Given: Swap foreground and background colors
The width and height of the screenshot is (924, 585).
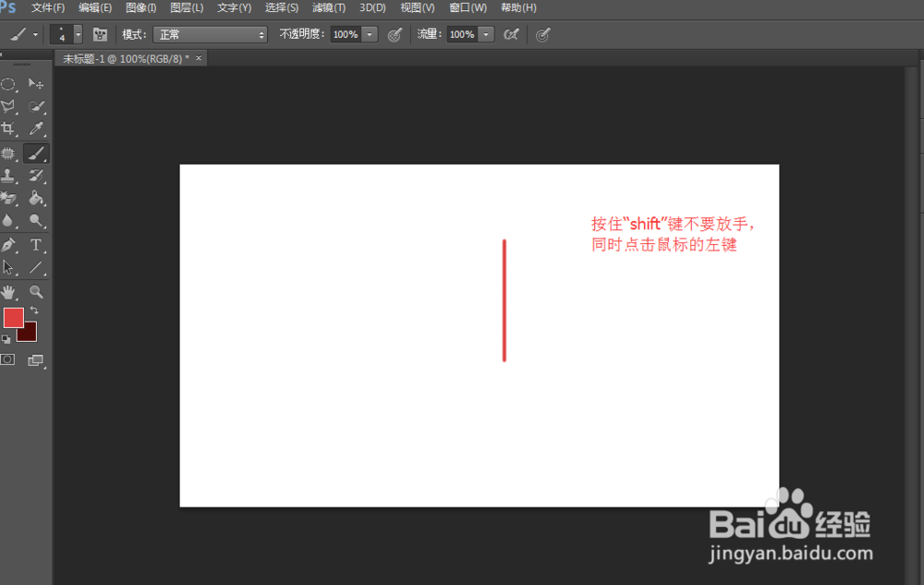Looking at the screenshot, I should (34, 310).
